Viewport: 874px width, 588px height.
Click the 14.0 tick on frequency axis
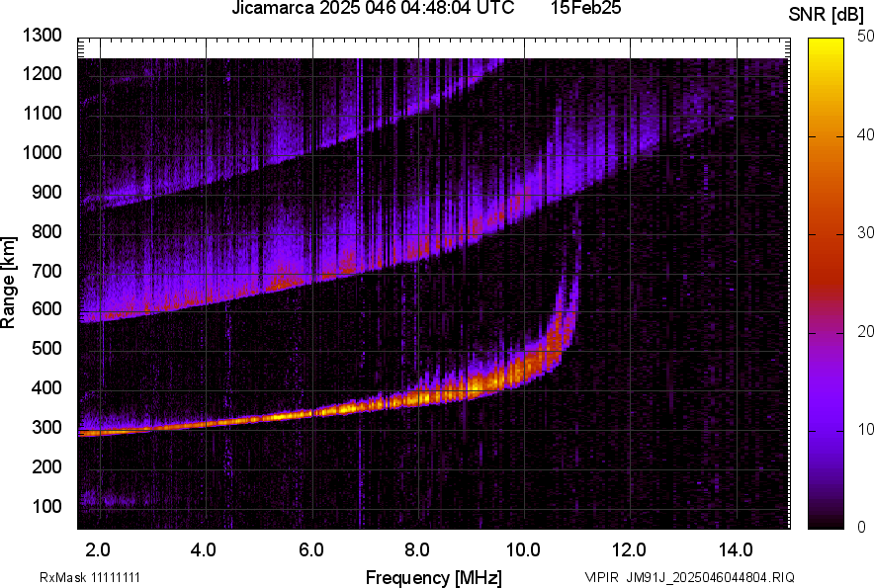pos(737,548)
